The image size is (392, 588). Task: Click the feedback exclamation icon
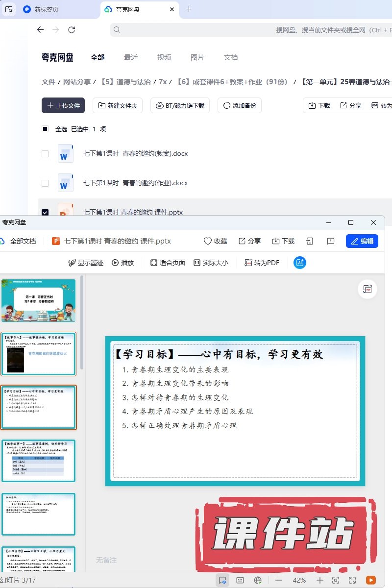tap(330, 241)
